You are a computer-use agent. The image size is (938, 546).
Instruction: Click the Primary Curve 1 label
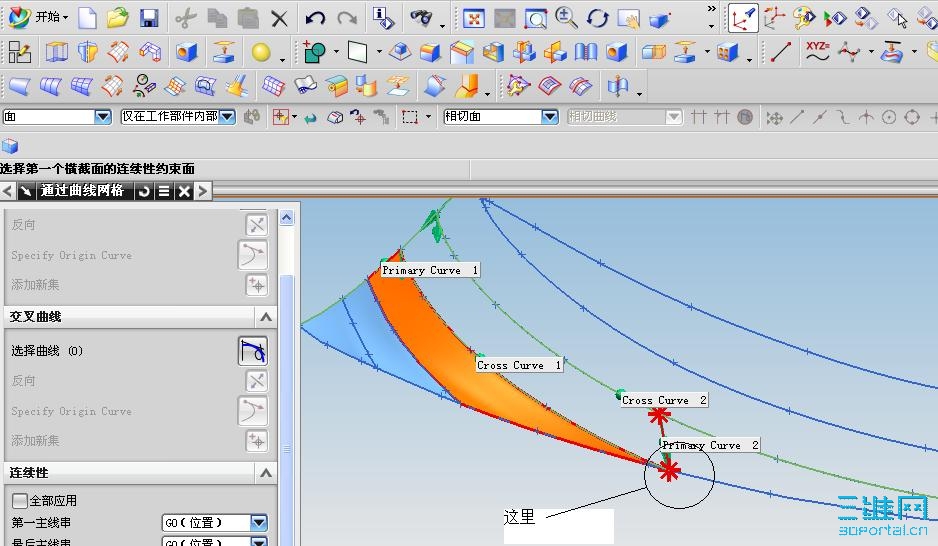[430, 270]
